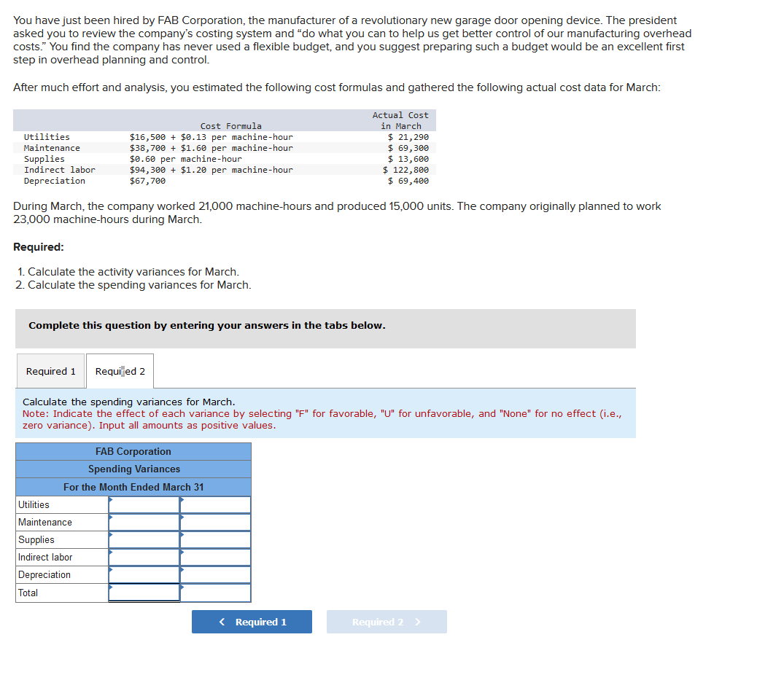Click the $ 21,290 actual cost value
The height and width of the screenshot is (699, 784).
click(x=408, y=137)
